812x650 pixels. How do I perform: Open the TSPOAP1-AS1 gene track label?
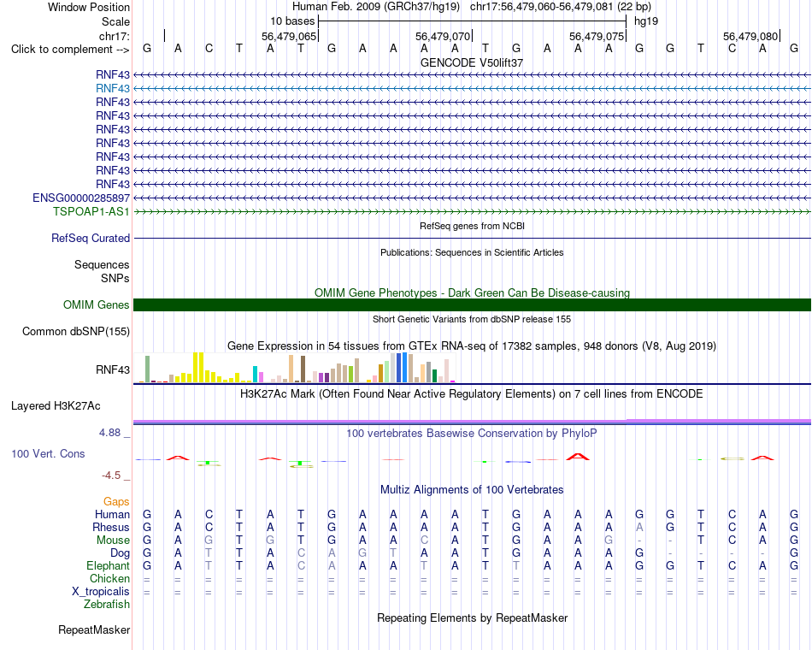pos(91,211)
